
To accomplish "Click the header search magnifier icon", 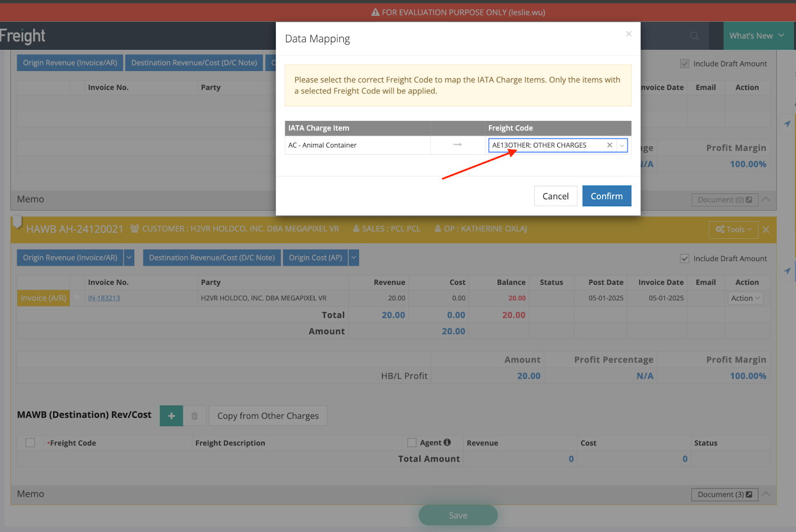I will click(x=695, y=36).
